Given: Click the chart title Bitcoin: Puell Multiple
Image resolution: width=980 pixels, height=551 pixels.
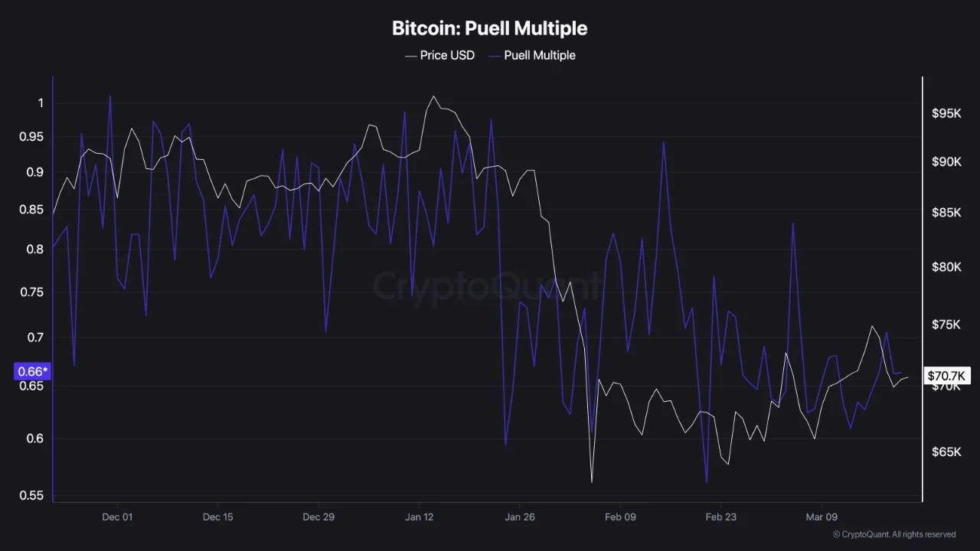Looking at the screenshot, I should 489,28.
